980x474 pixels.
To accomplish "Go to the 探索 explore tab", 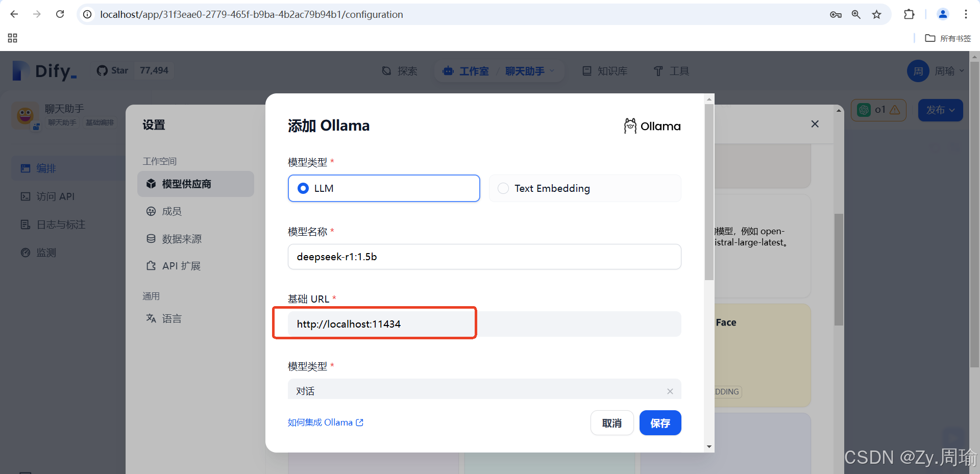I will [400, 71].
